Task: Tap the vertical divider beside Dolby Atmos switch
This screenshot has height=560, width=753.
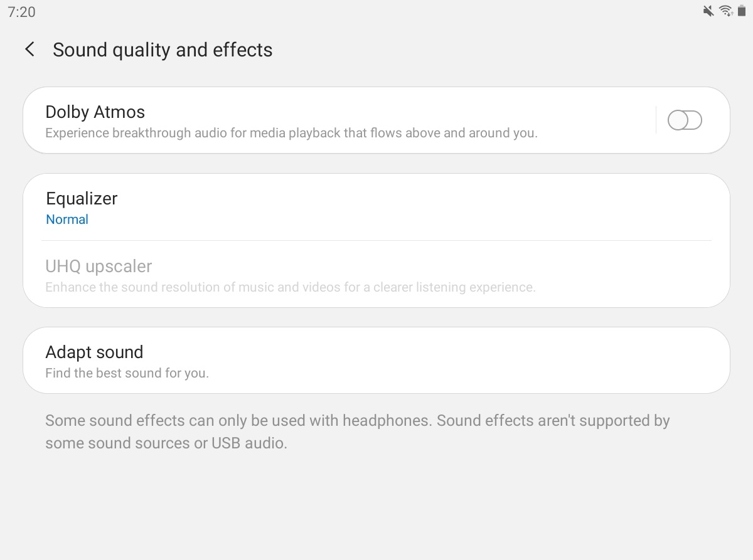Action: (656, 120)
